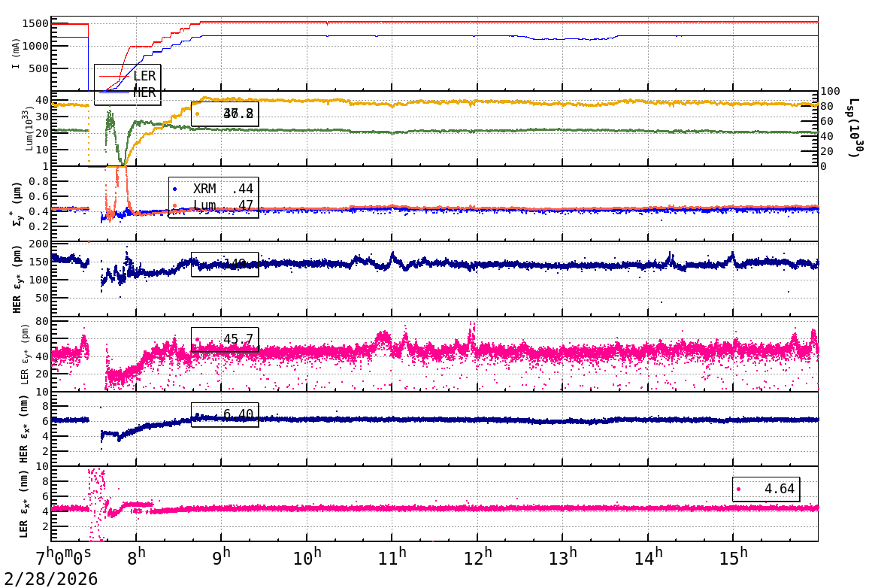
Task: Click the date 2/28/2026
Action: (50, 579)
